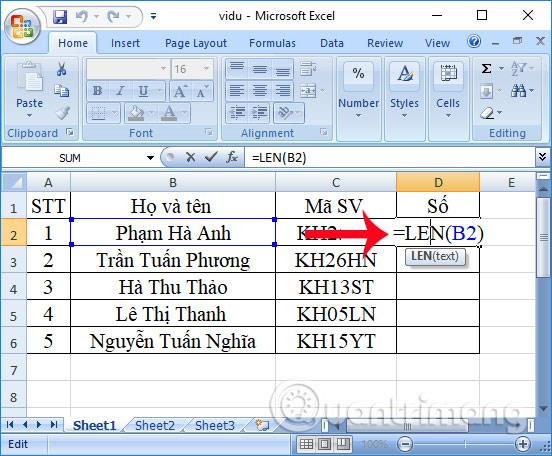Image resolution: width=552 pixels, height=456 pixels.
Task: Click the zoom slider track
Action: point(464,444)
